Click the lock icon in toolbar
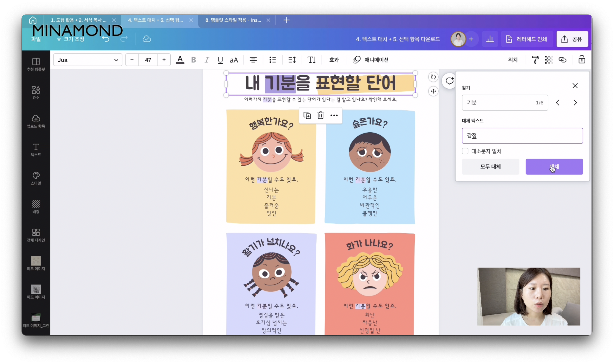This screenshot has height=364, width=614. click(582, 60)
